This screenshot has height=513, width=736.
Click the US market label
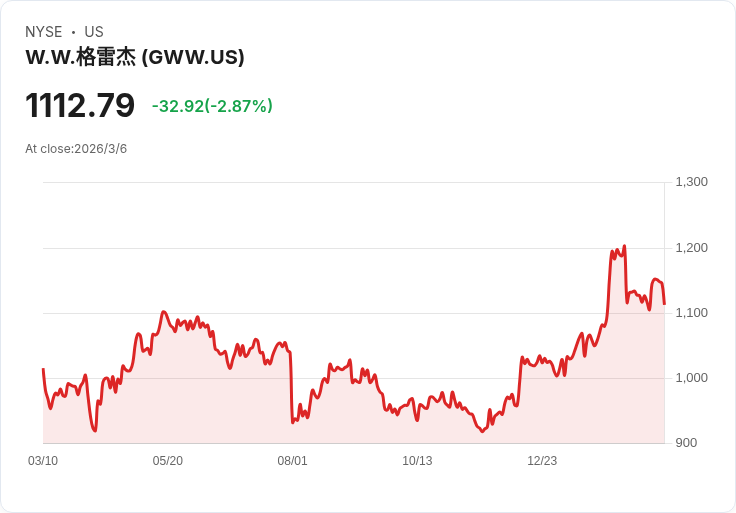[94, 32]
